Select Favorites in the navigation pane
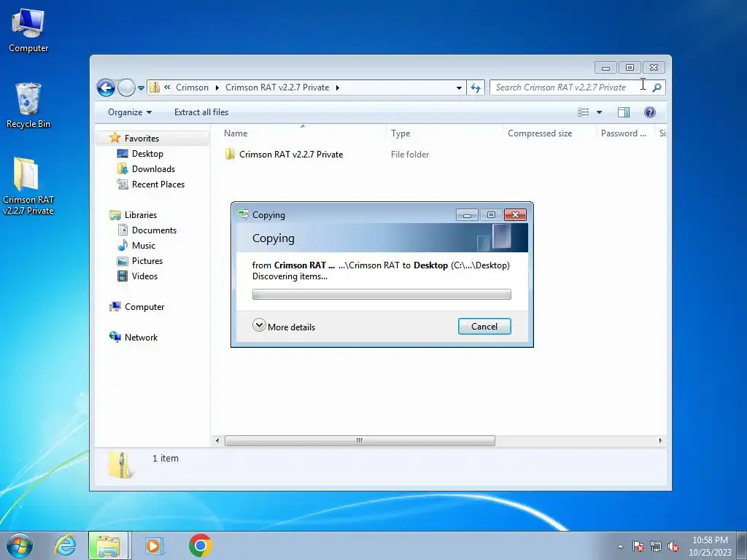The image size is (747, 560). pyautogui.click(x=142, y=138)
